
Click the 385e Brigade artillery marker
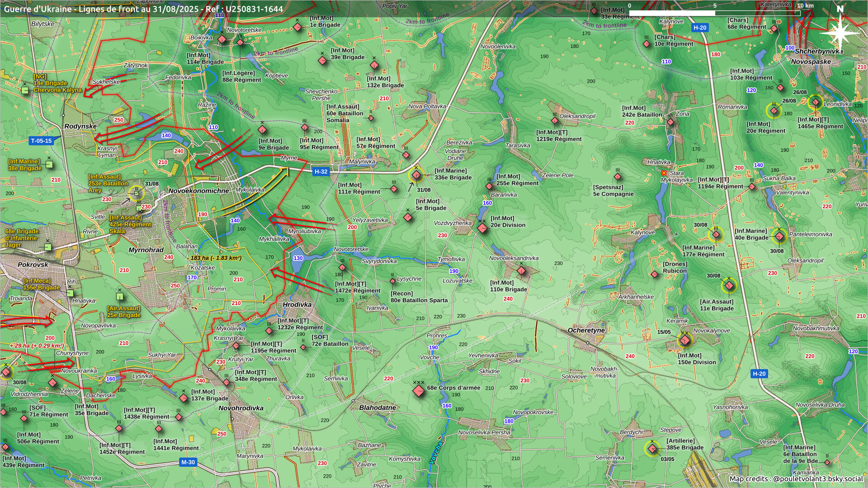(652, 449)
